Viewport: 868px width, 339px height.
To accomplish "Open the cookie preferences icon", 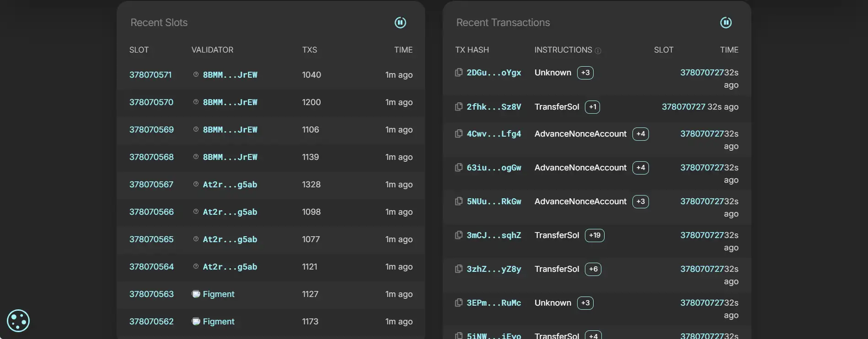I will point(18,321).
